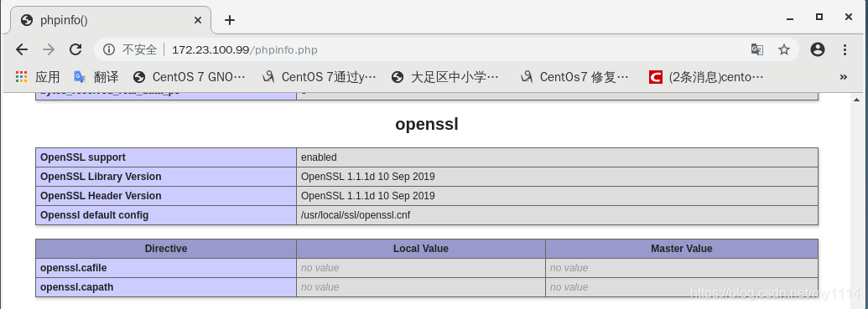Click the address bar URL
The height and width of the screenshot is (309, 868).
point(245,49)
